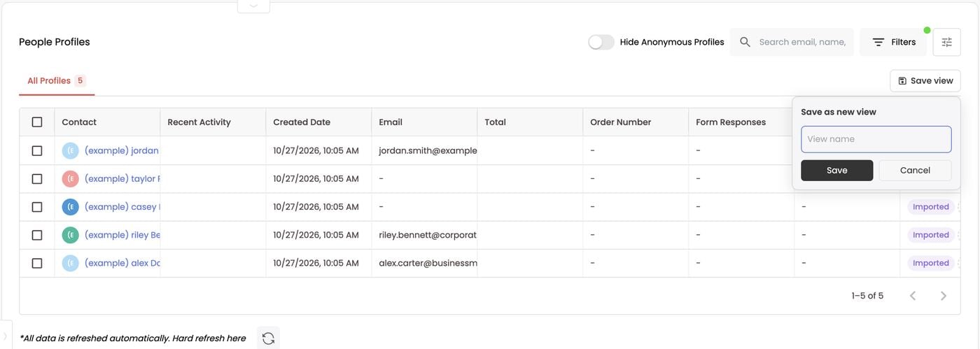Click taylor's pink avatar icon
Screen dimensions: 980x349
[x=70, y=179]
